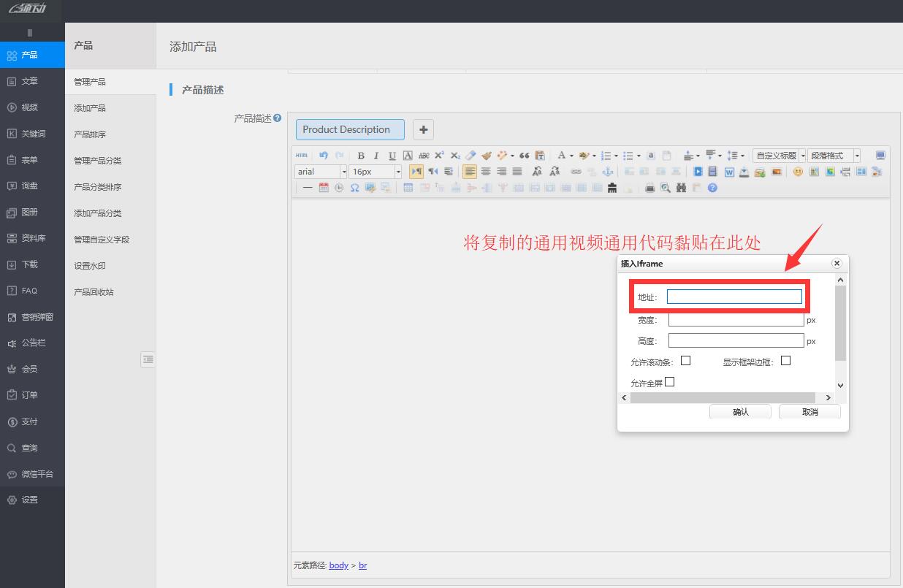Click the anchor icon in toolbar
903x588 pixels.
(x=606, y=172)
